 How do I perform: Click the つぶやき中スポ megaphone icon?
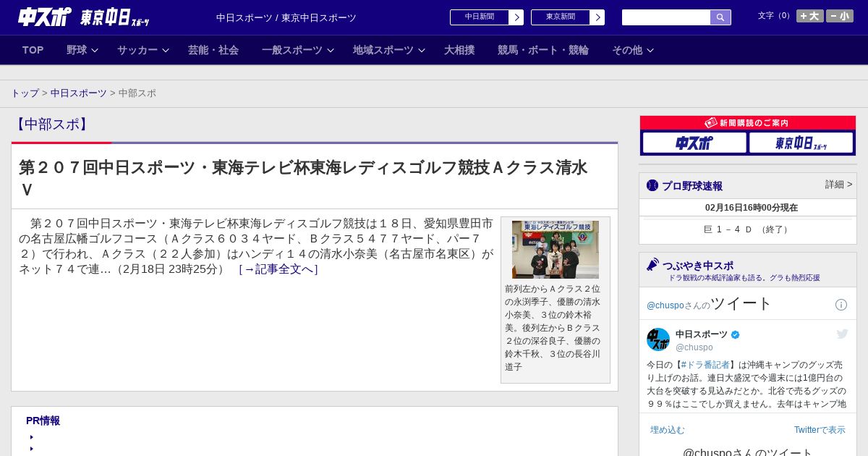click(653, 265)
